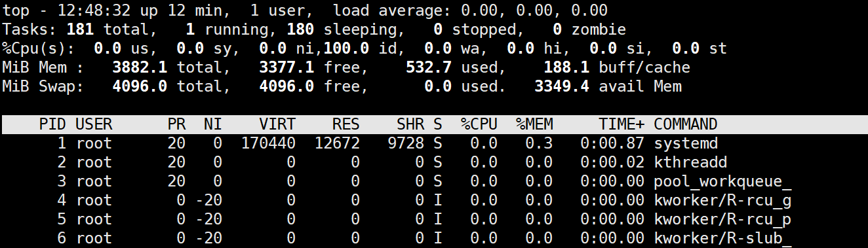Click the MiB Swap label
This screenshot has height=248, width=868.
(x=43, y=86)
